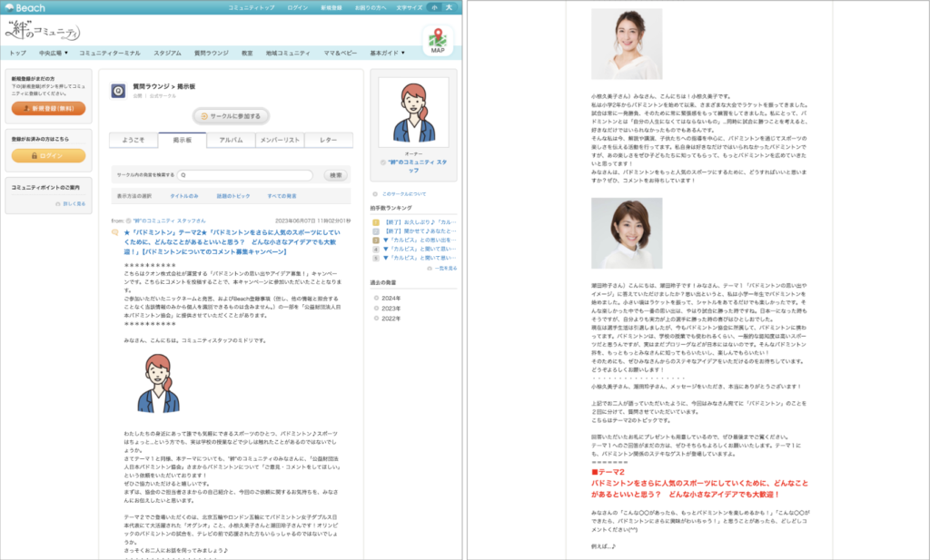Open 2022年 past posts
The width and height of the screenshot is (930, 560).
[391, 319]
